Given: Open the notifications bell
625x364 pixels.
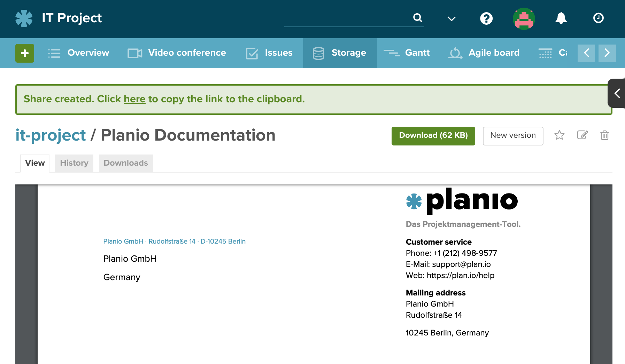Looking at the screenshot, I should click(561, 18).
